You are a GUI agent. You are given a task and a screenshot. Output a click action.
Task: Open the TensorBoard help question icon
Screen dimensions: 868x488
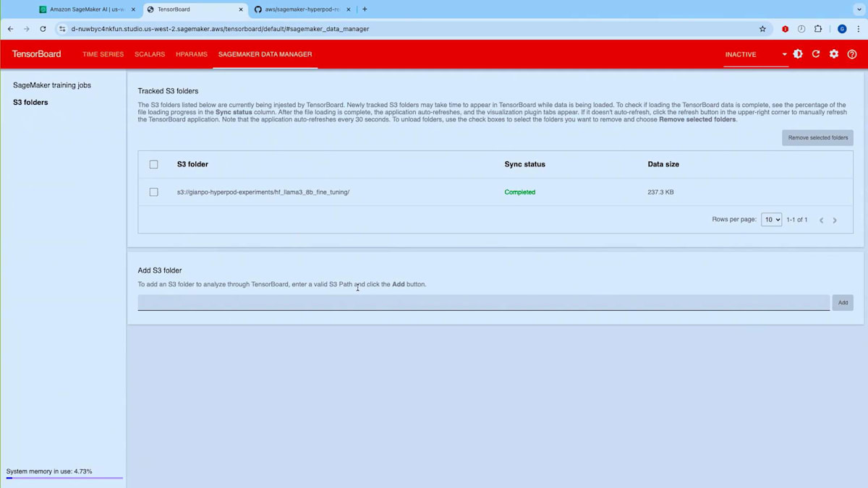coord(852,54)
